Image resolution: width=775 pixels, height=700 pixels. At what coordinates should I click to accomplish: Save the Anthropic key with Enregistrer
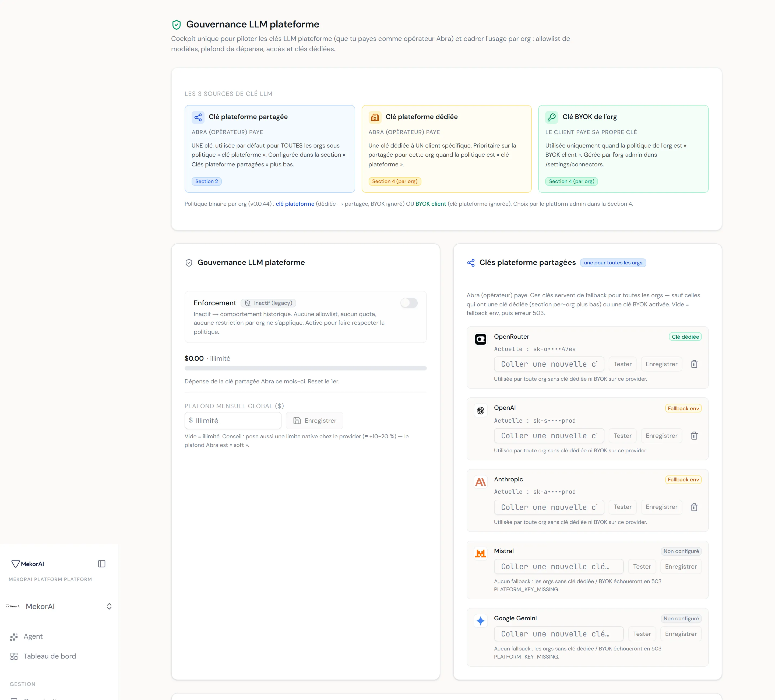[x=662, y=507]
